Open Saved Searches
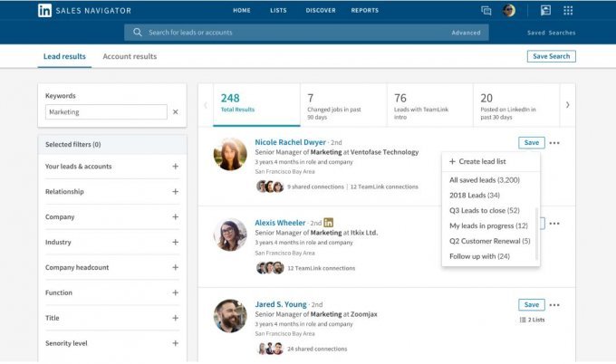The height and width of the screenshot is (364, 616). 551,33
